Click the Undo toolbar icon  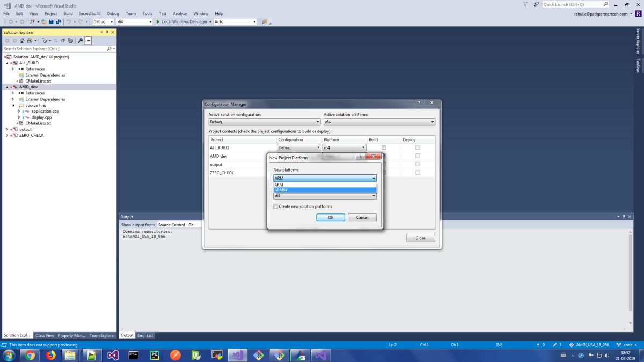(69, 22)
